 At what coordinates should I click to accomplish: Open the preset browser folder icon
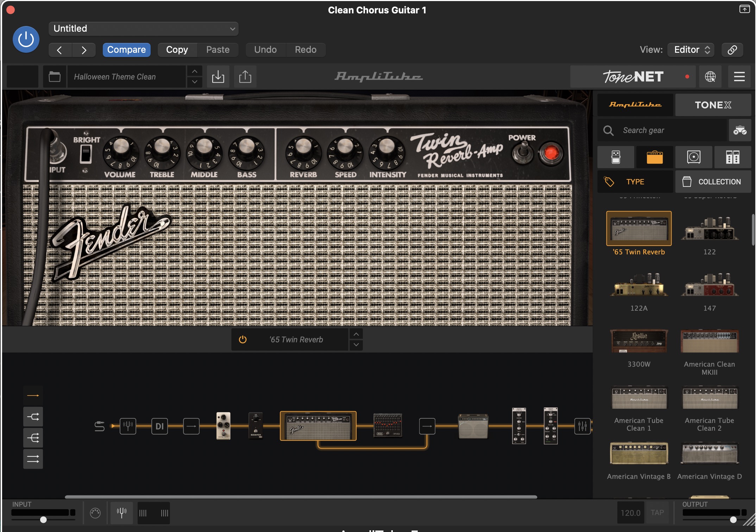(55, 76)
